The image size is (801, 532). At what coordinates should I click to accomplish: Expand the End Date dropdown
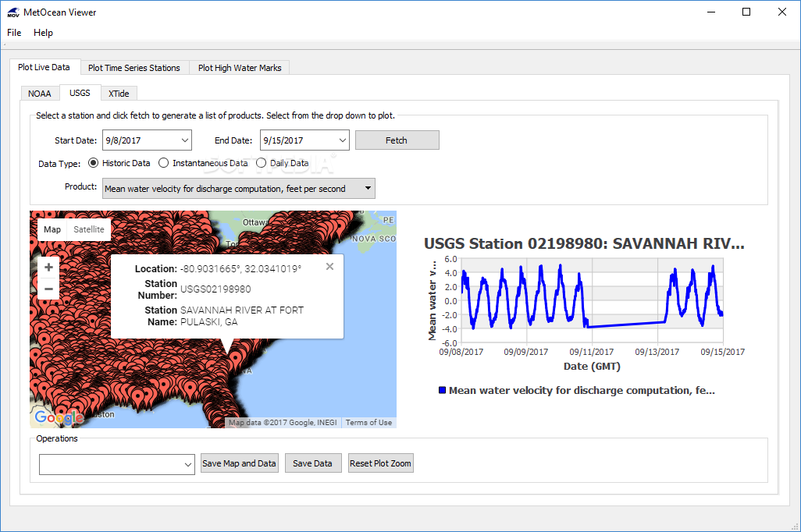(342, 140)
